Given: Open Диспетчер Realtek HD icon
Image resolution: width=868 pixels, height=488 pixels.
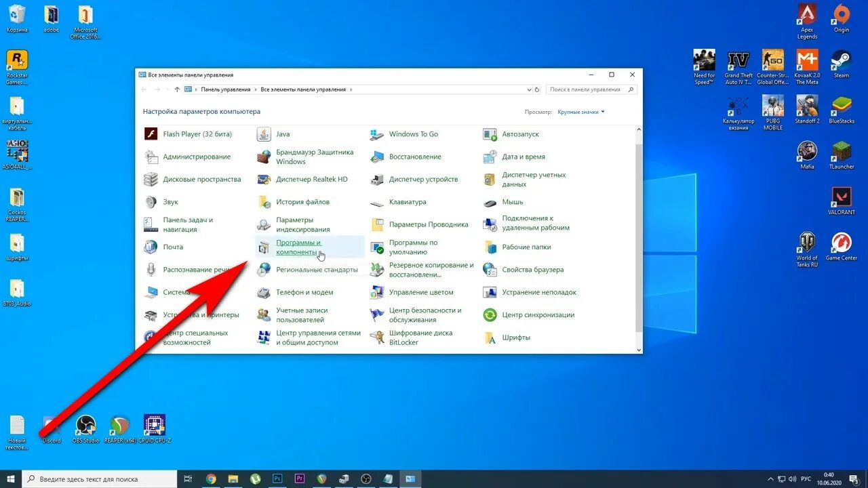Looking at the screenshot, I should tap(264, 180).
